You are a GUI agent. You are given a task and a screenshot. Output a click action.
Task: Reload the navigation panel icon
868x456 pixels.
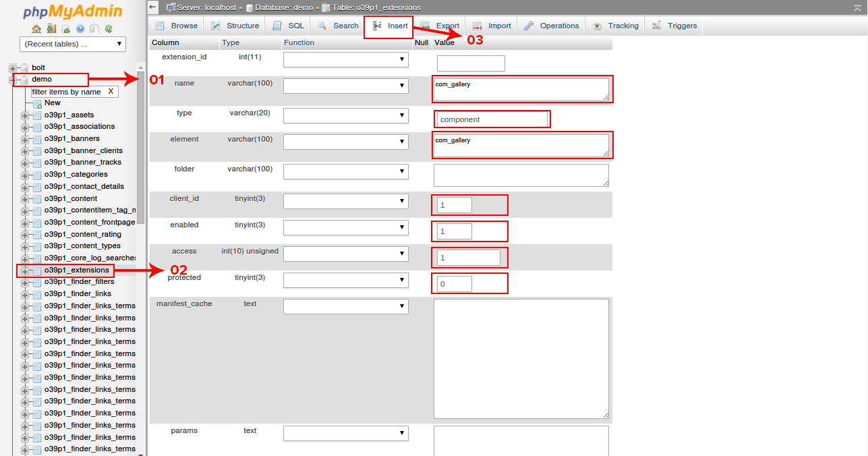109,29
